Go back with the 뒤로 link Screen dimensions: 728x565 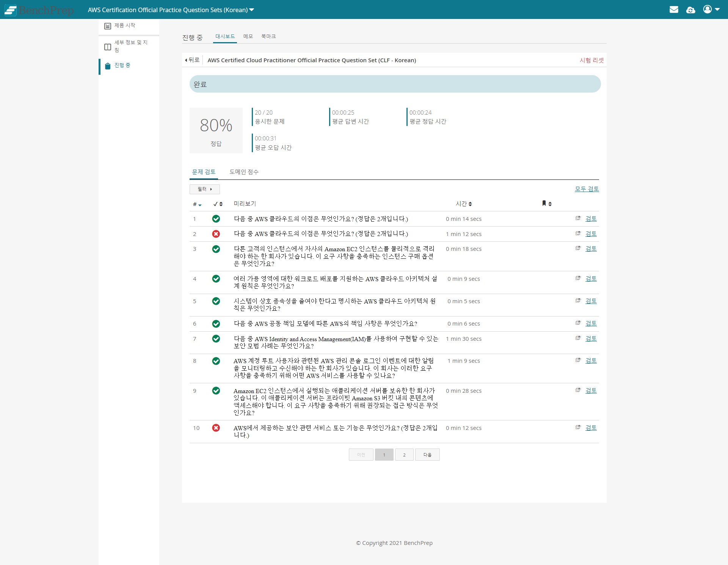[x=192, y=60]
